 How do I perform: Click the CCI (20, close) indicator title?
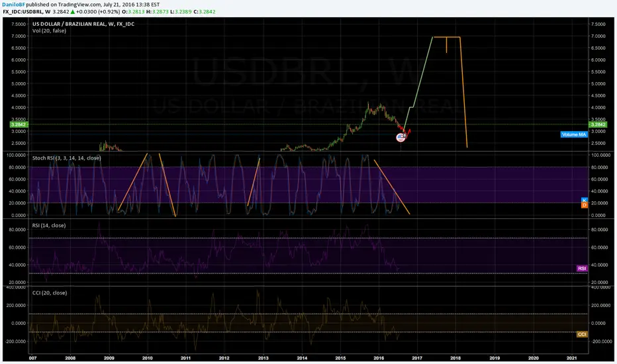pyautogui.click(x=50, y=293)
